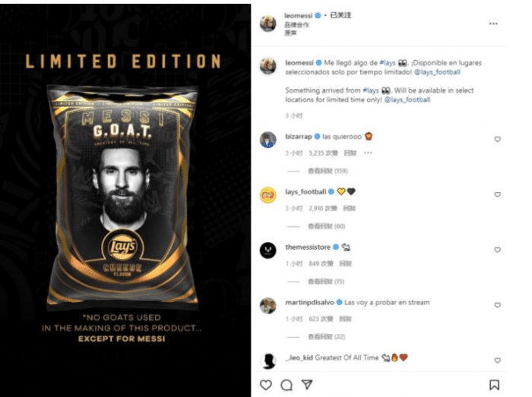
Task: Save the post with the bookmark icon
Action: [494, 385]
